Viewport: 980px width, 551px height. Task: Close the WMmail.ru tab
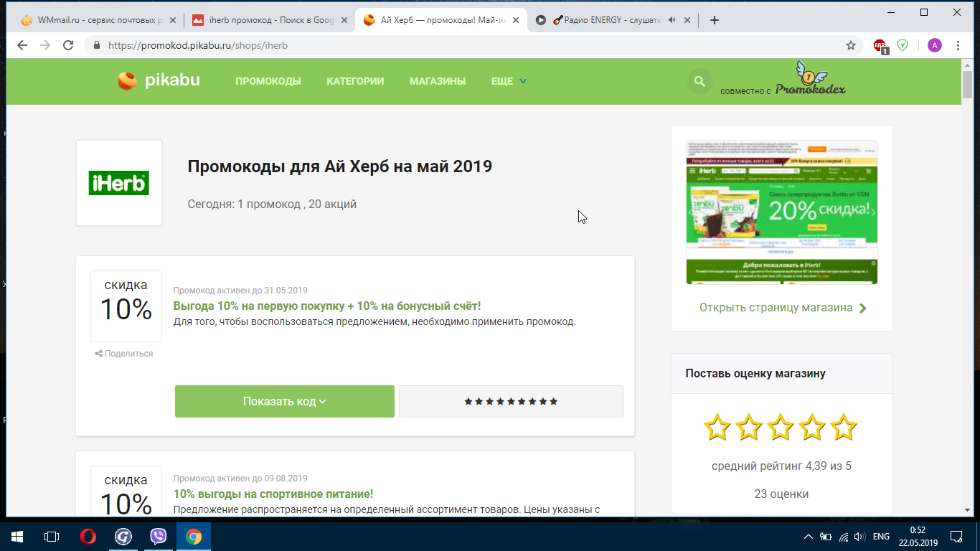(171, 20)
